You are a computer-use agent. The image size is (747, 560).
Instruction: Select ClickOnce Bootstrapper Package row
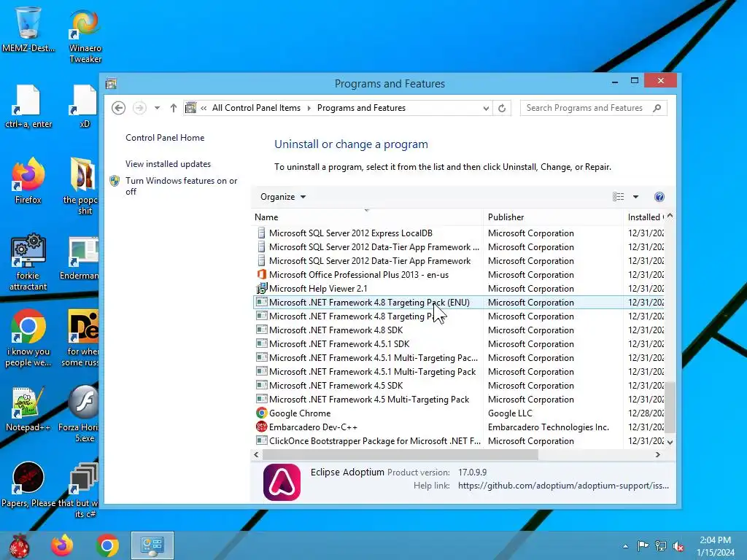tap(458, 441)
